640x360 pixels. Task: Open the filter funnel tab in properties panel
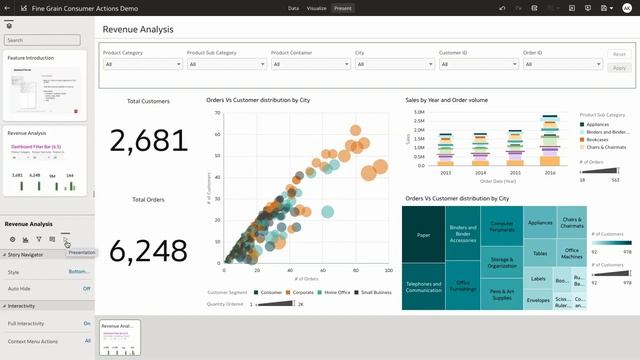point(39,240)
